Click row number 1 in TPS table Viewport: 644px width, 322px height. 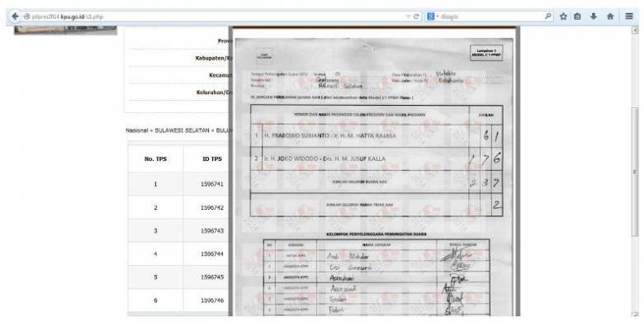click(x=156, y=184)
